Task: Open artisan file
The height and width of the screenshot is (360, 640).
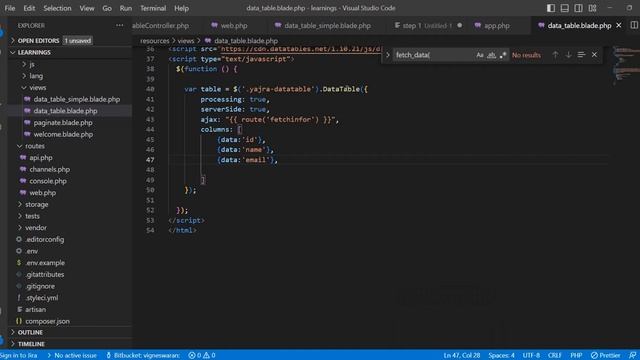Action: click(x=36, y=310)
